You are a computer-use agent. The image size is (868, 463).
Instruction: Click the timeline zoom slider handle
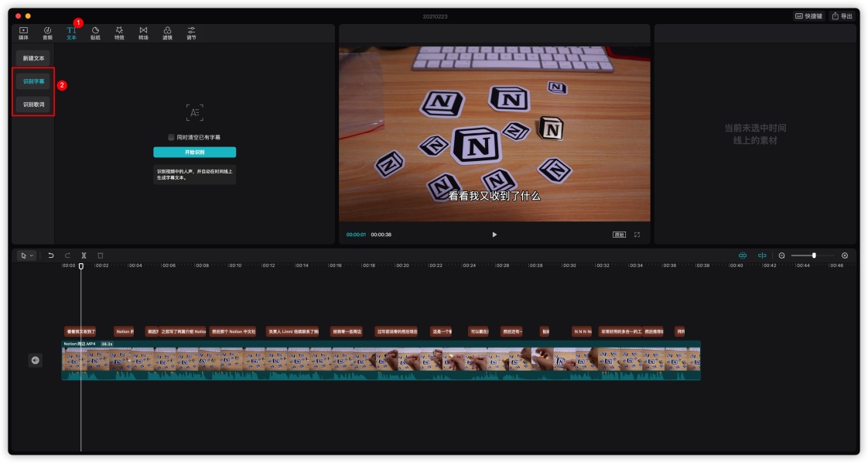click(814, 256)
